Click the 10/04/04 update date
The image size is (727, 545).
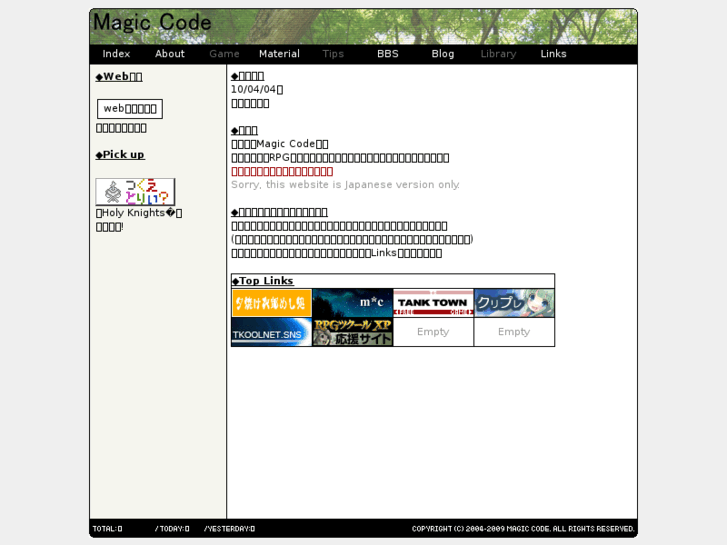coord(257,89)
